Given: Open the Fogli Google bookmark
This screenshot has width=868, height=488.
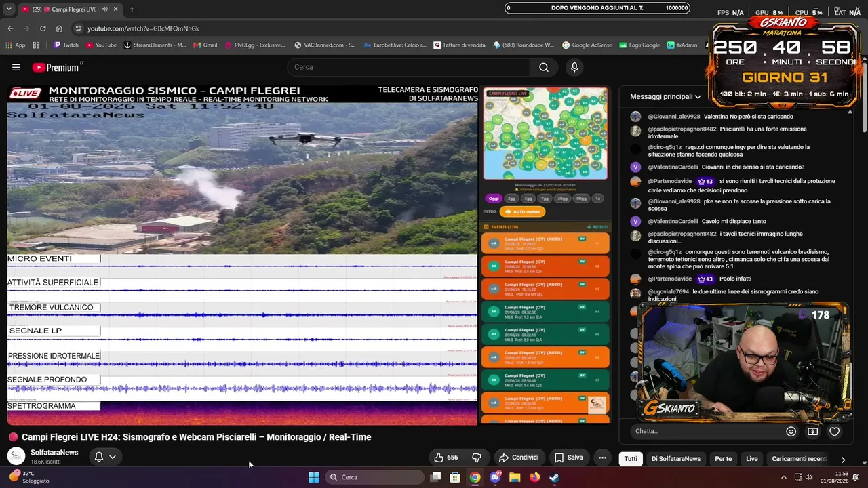Looking at the screenshot, I should click(639, 45).
